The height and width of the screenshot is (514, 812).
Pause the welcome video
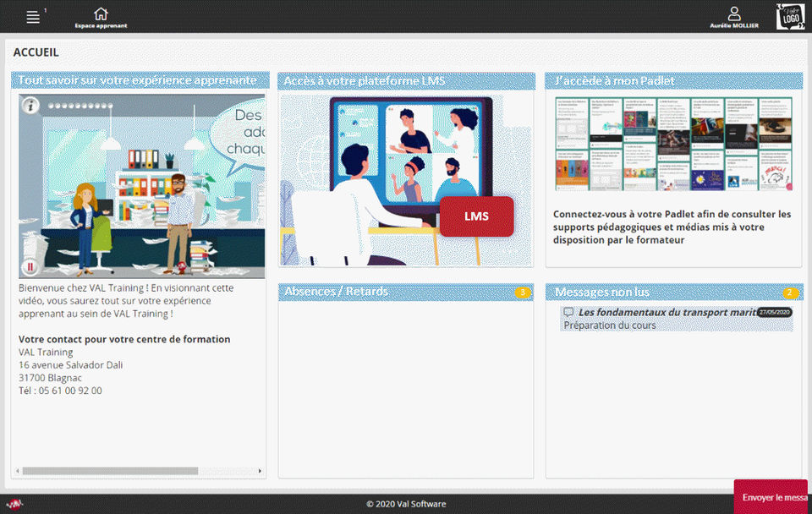point(30,267)
